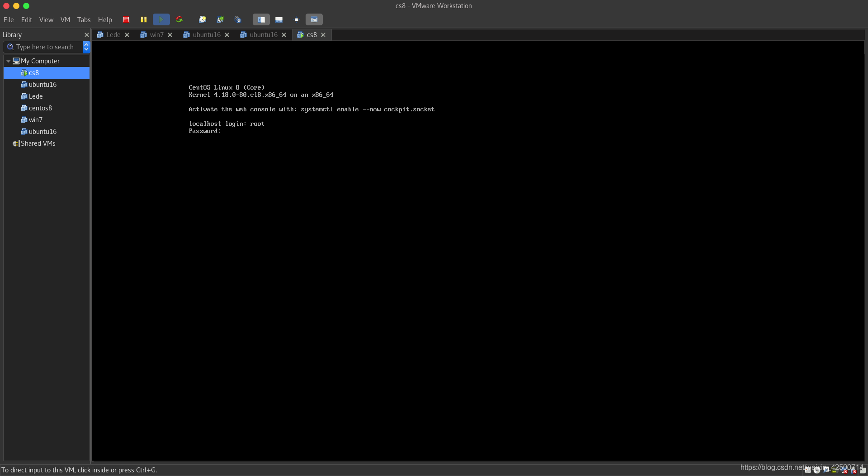Toggle the Library sidebar view button

(261, 19)
